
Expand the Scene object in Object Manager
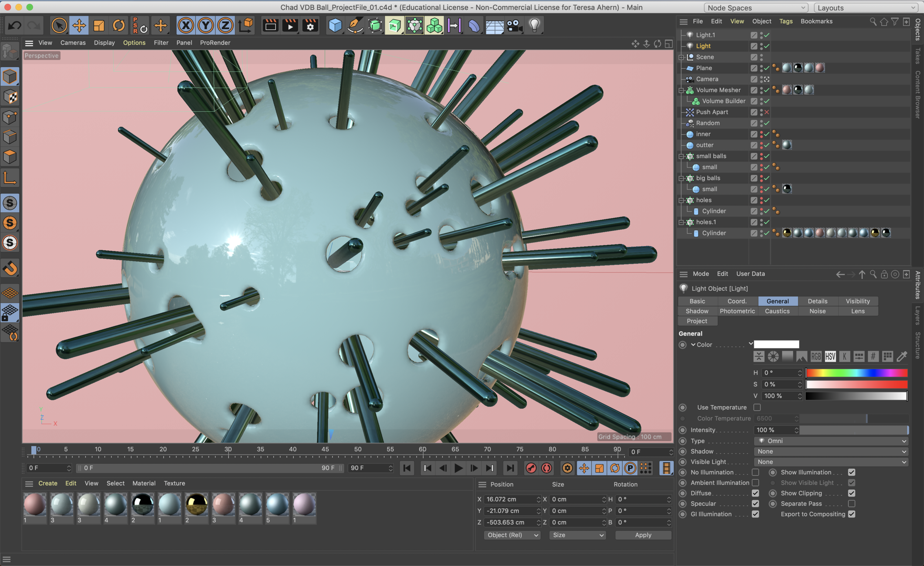pos(682,57)
